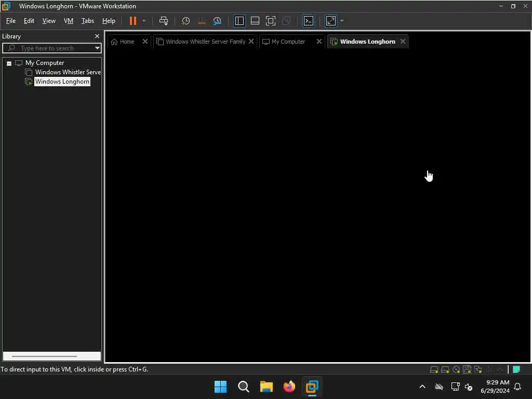Click the floppy drive status icon
532x399 pixels.
point(467,369)
